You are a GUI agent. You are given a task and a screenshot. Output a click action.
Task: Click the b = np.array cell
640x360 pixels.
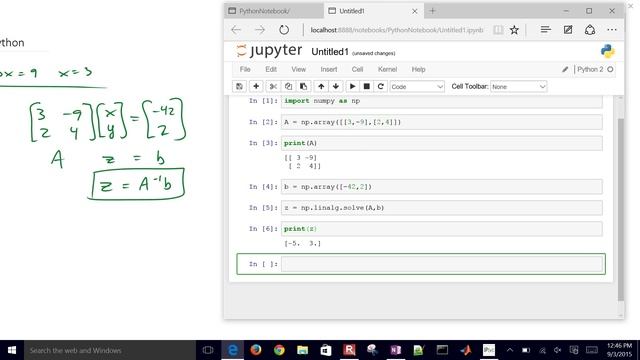(442, 187)
